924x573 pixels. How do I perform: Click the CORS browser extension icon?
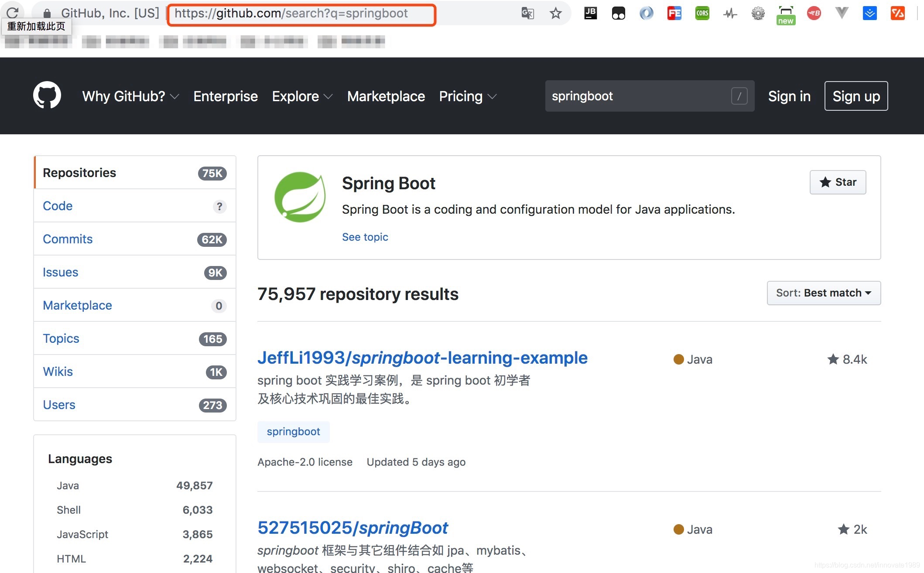pyautogui.click(x=703, y=13)
